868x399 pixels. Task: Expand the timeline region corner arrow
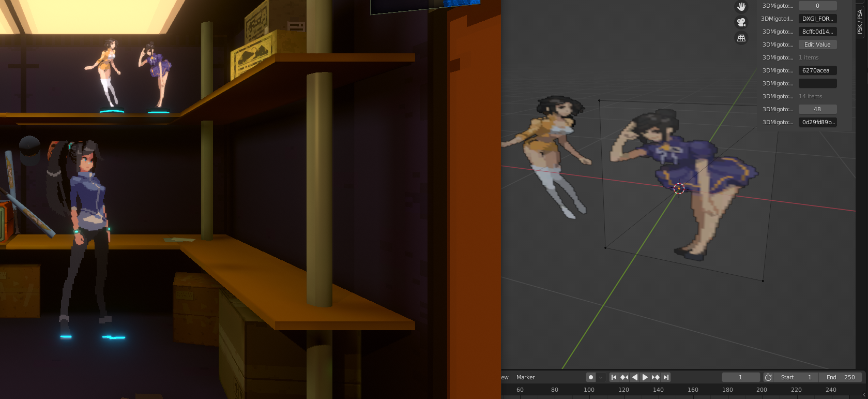[x=864, y=395]
